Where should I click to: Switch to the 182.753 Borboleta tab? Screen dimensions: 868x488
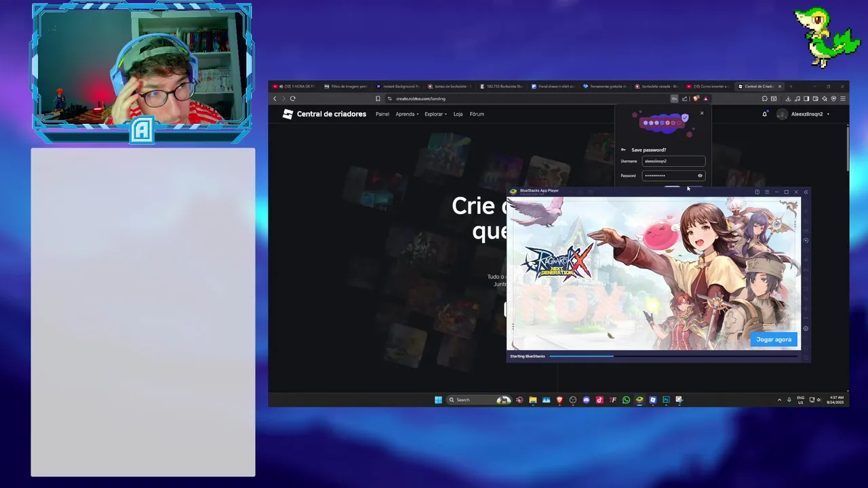[x=501, y=86]
